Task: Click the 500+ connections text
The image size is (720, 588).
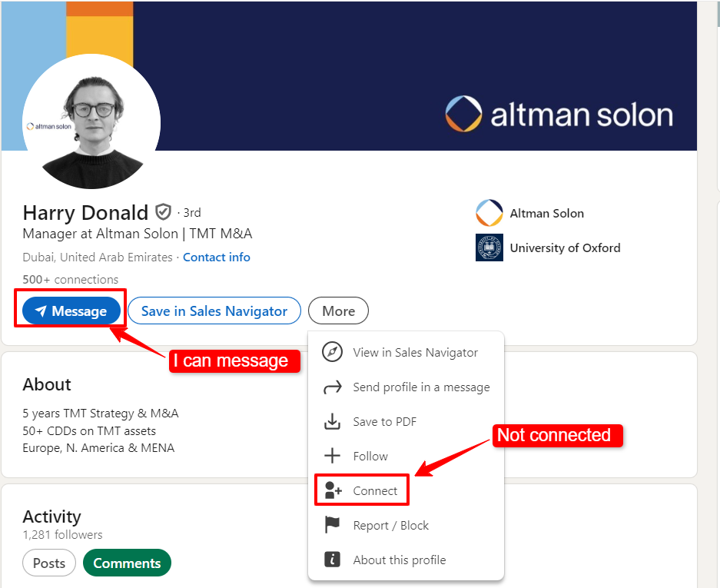Action: click(70, 279)
